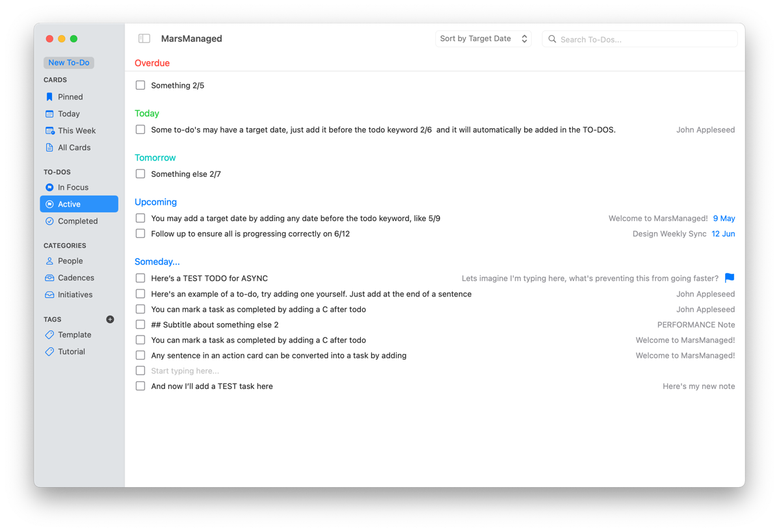779x532 pixels.
Task: Tick the 'You may add a target date' to-do
Action: tap(140, 218)
